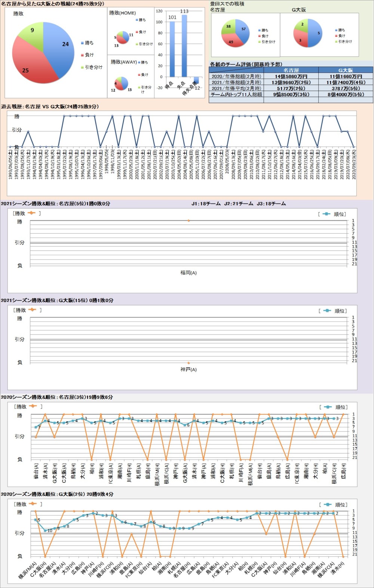The image size is (374, 588).
Task: Click the G大阪 column header in salary table
Action: [x=346, y=70]
